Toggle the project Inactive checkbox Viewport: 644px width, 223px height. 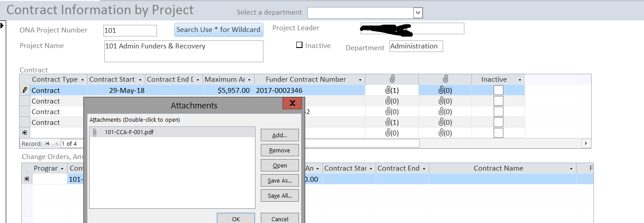coord(299,45)
